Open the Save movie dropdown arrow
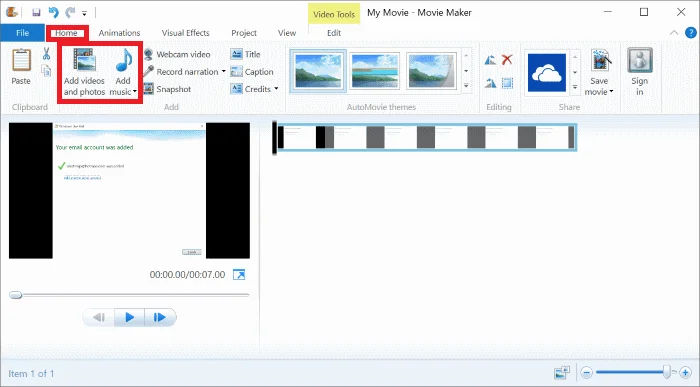The image size is (700, 387). [611, 92]
